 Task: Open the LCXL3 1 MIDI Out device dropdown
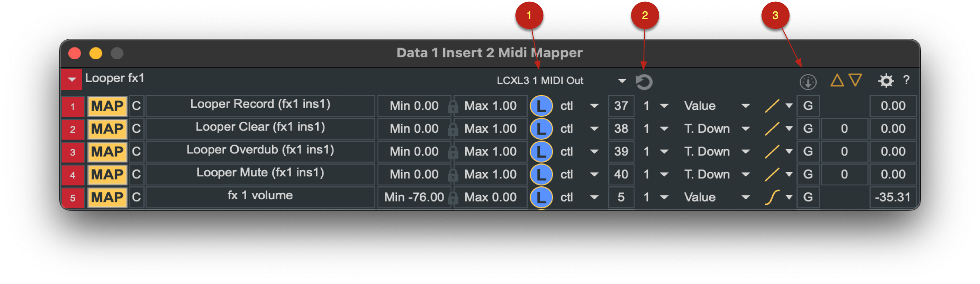click(x=561, y=81)
